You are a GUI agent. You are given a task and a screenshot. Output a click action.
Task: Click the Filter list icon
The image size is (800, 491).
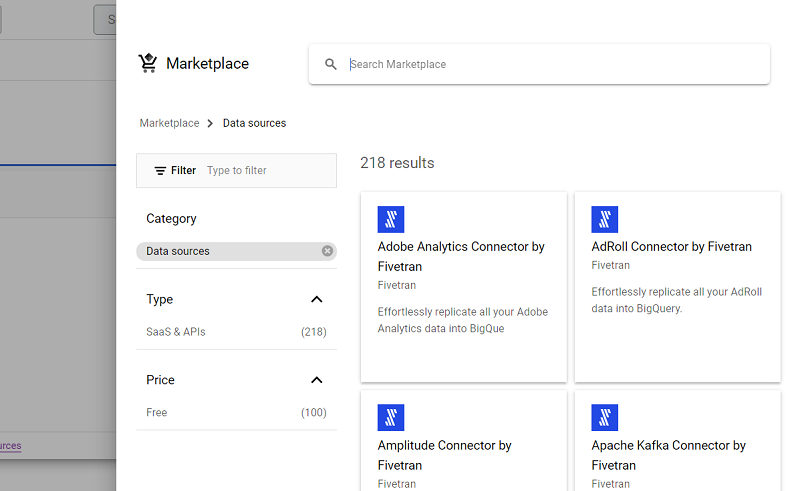[160, 171]
